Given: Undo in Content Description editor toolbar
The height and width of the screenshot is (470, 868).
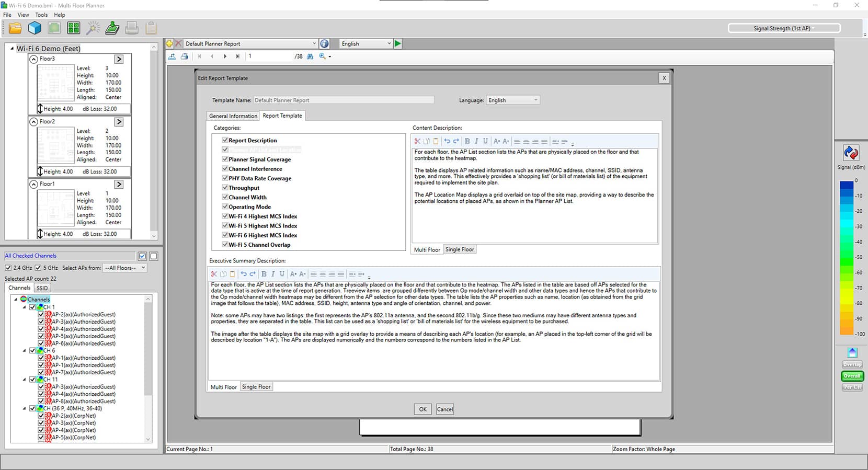Looking at the screenshot, I should coord(447,141).
